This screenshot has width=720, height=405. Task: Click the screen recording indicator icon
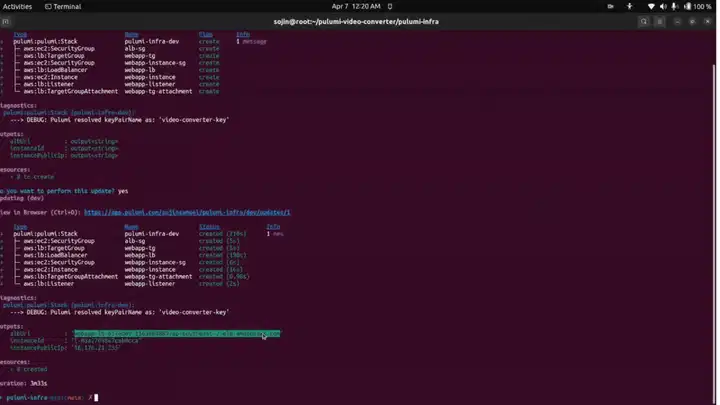pos(610,6)
